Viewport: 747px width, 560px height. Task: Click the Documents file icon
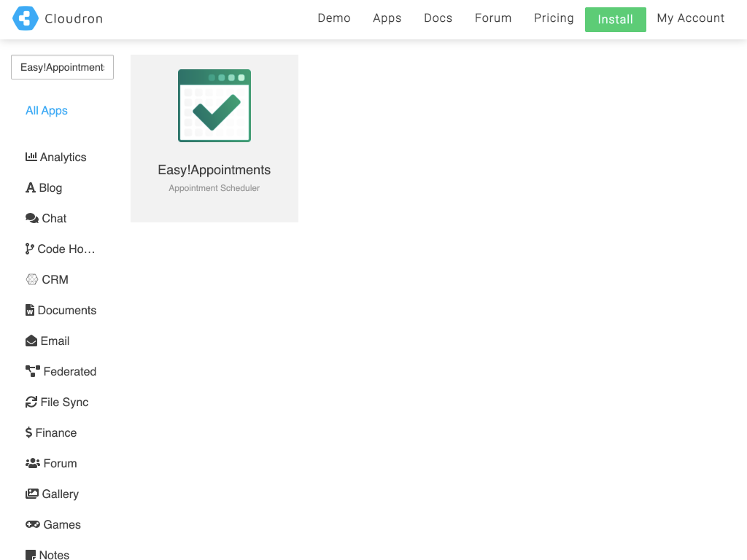[29, 310]
